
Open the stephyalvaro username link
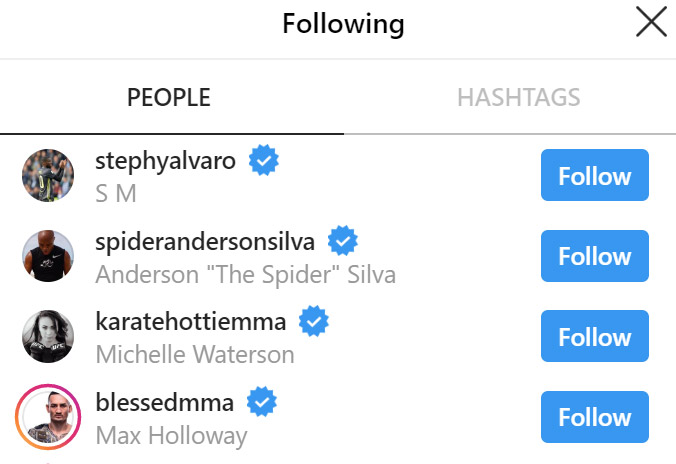(x=166, y=162)
